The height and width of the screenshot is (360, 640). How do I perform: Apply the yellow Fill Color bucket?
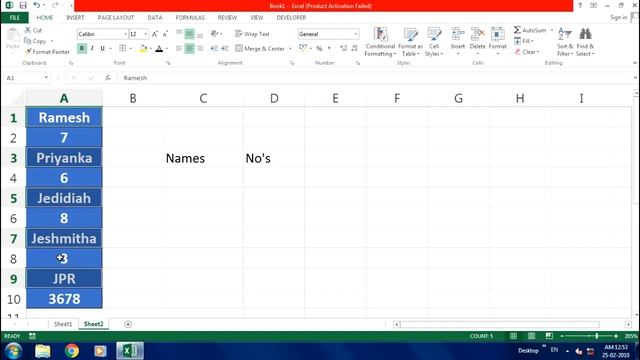click(x=143, y=49)
